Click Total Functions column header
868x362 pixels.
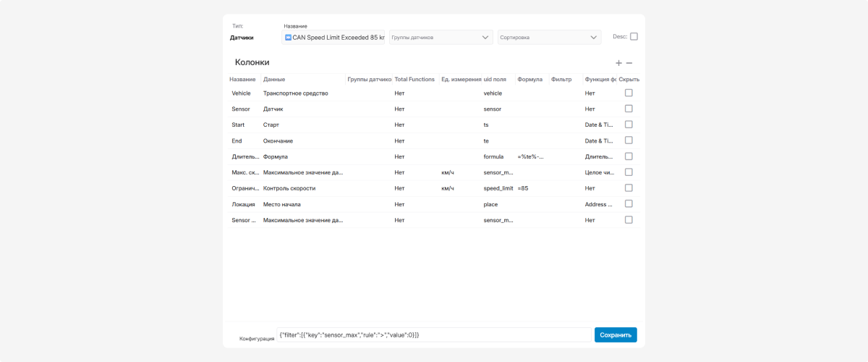click(x=414, y=80)
